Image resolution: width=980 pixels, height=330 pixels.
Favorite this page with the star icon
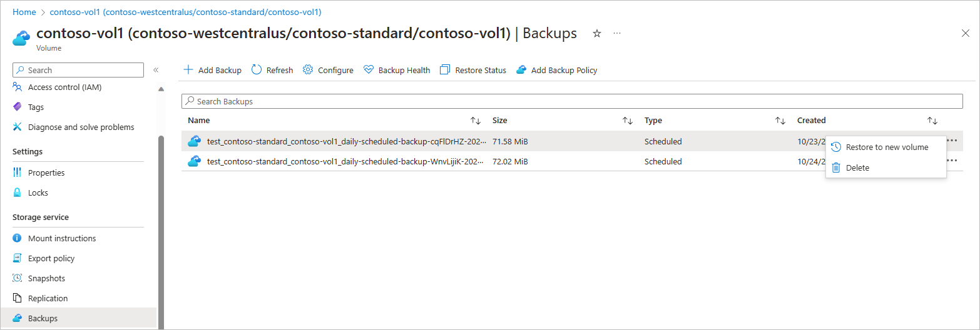point(597,34)
